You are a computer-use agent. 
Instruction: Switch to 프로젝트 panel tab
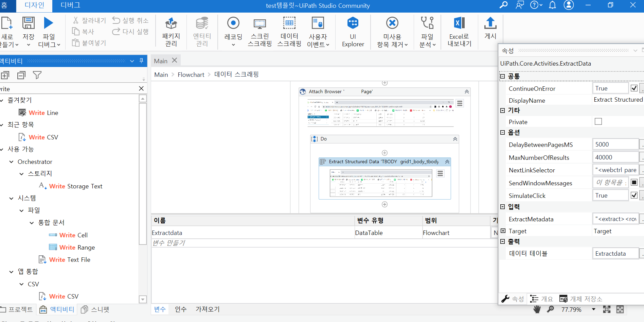pyautogui.click(x=17, y=309)
